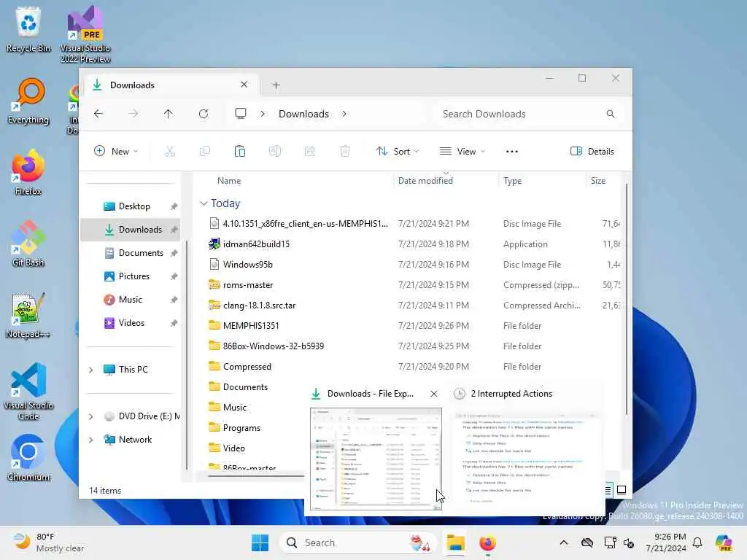Close the Downloads taskbar preview
The width and height of the screenshot is (747, 560).
pos(433,394)
